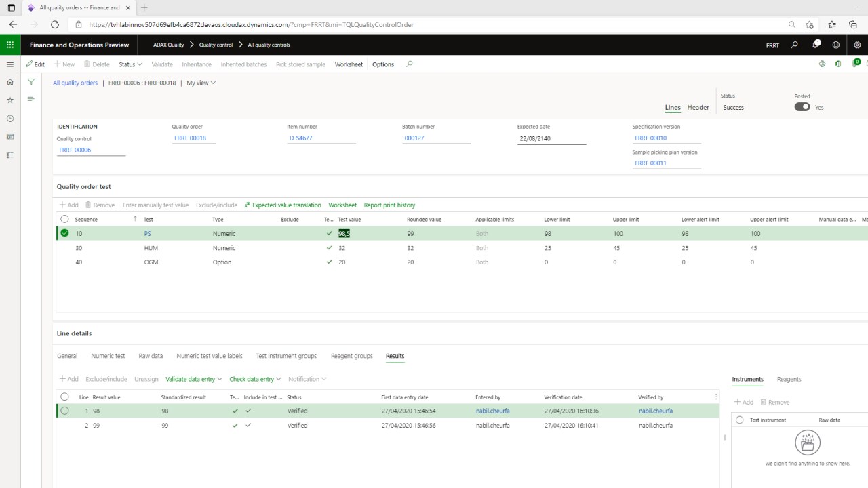Open the Numeric test tab
The width and height of the screenshot is (868, 488).
tap(108, 356)
